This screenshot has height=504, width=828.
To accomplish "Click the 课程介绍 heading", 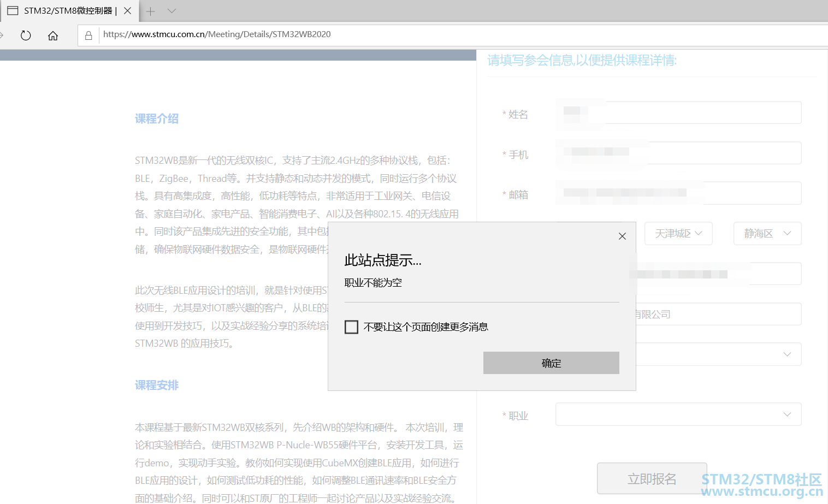I will [157, 119].
